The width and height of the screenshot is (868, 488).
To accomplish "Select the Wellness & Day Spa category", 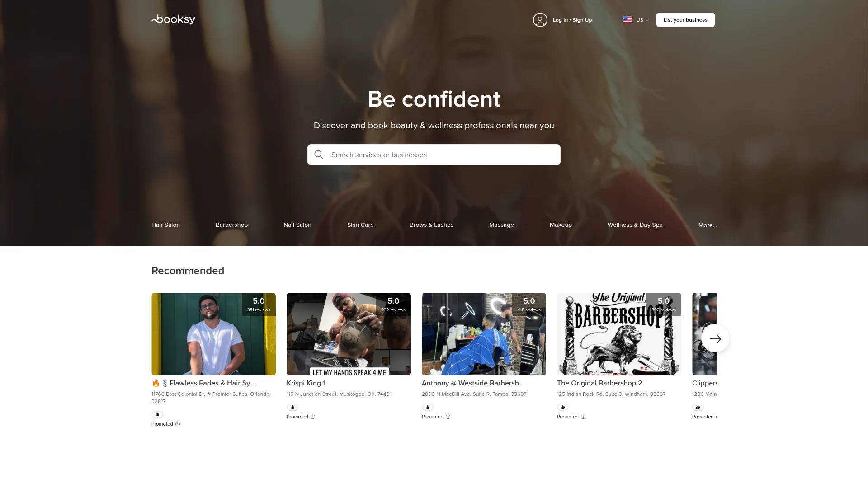I will click(635, 225).
